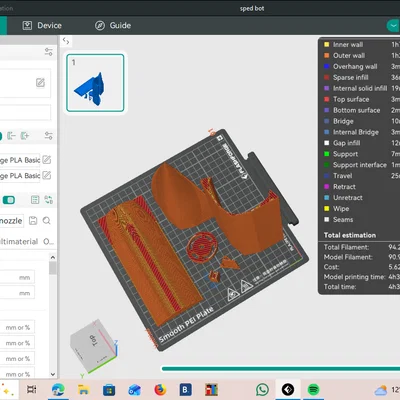Edit the first PLA Basic filament preset
Image resolution: width=400 pixels, height=400 pixels.
point(47,160)
